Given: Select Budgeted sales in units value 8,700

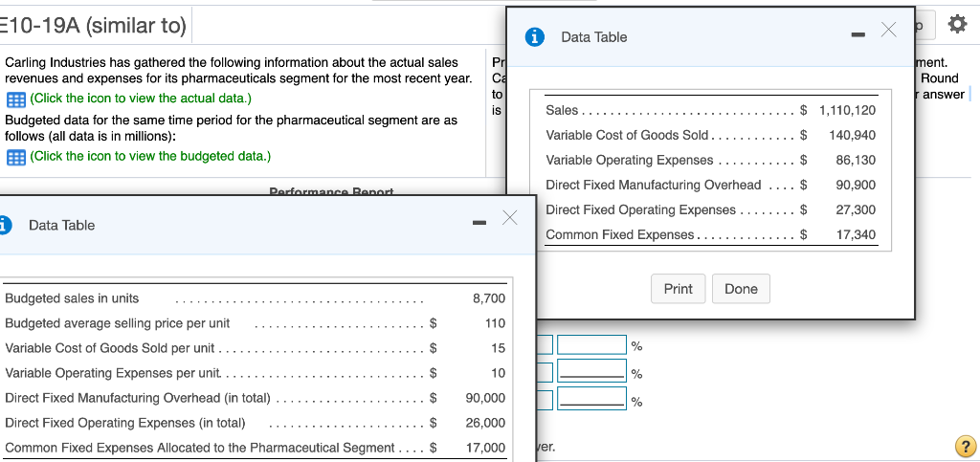Looking at the screenshot, I should pos(489,298).
